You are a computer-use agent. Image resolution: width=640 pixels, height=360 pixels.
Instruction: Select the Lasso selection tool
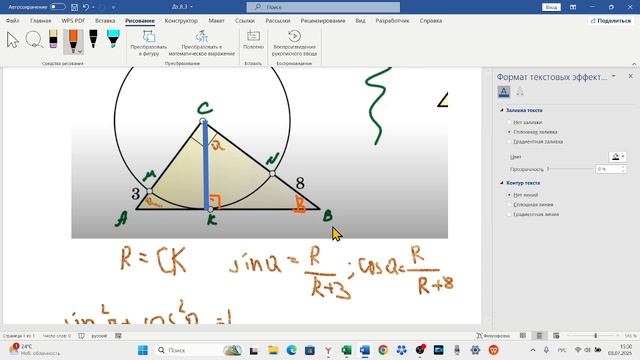pos(34,40)
